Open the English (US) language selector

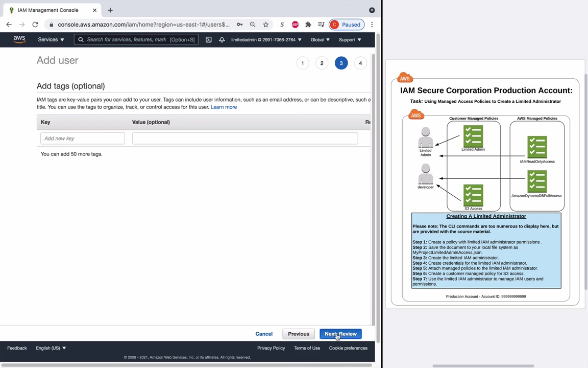[x=51, y=348]
